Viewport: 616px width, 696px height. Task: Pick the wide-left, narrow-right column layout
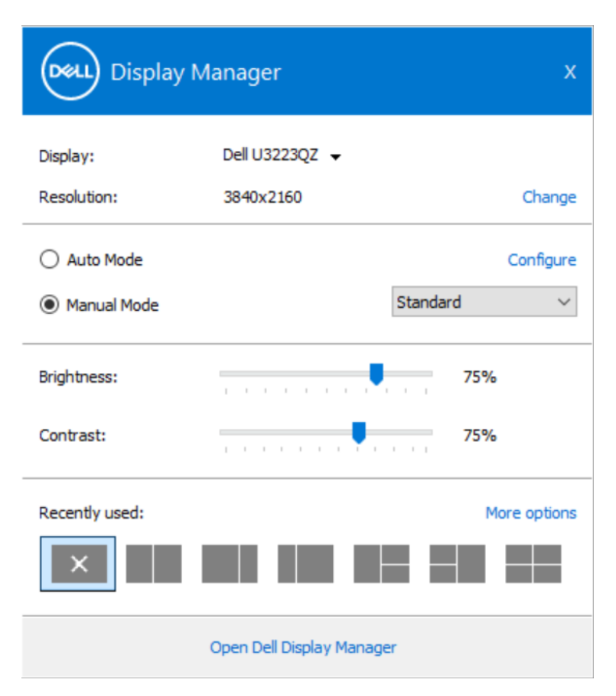point(229,564)
